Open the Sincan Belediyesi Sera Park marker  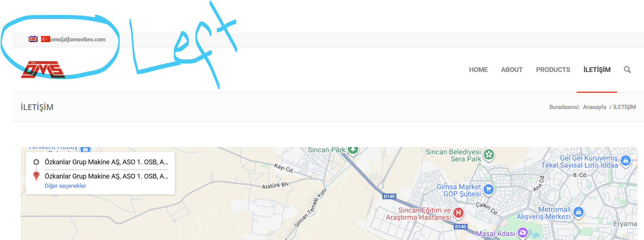489,155
